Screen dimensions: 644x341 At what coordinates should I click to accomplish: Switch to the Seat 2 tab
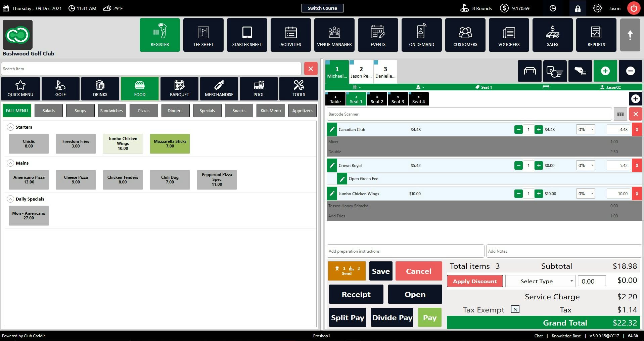tap(377, 99)
